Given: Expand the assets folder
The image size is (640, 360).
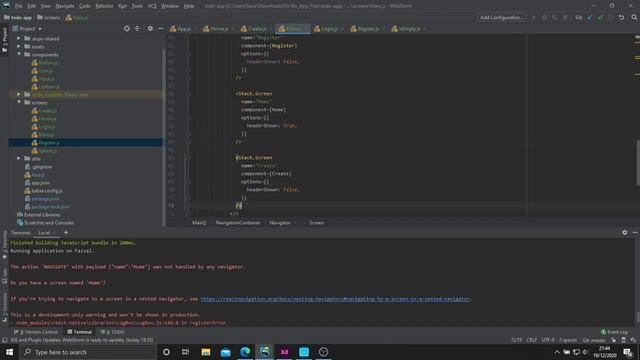Looking at the screenshot, I should pyautogui.click(x=18, y=47).
